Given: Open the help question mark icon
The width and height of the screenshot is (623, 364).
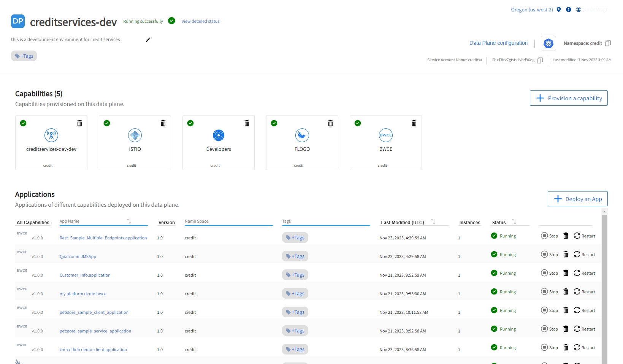Looking at the screenshot, I should (x=568, y=9).
